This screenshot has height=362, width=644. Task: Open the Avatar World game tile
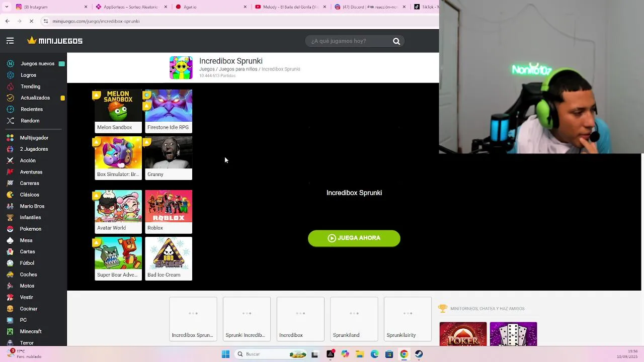click(118, 212)
